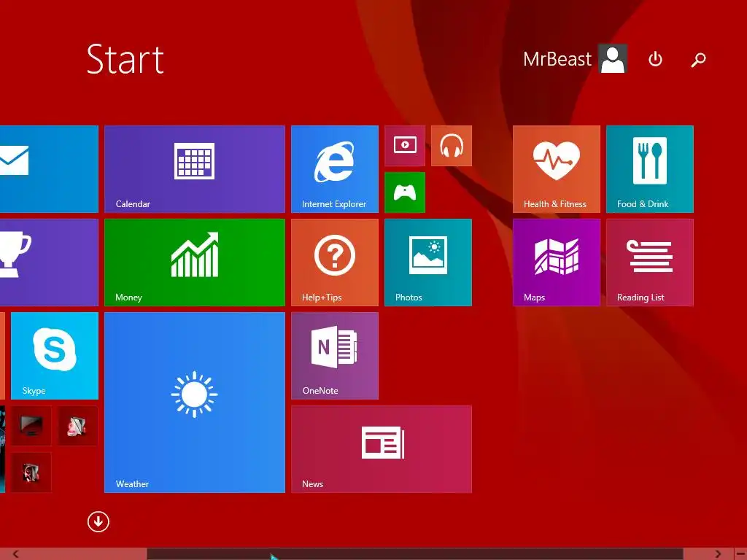Click the zoom out minus button
The height and width of the screenshot is (560, 747).
point(740,554)
